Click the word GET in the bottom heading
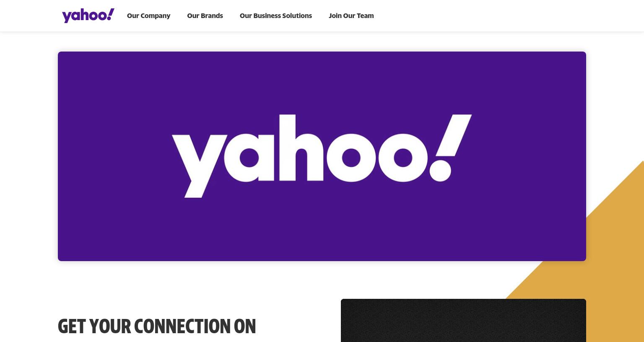Viewport: 644px width, 342px height. coord(72,326)
